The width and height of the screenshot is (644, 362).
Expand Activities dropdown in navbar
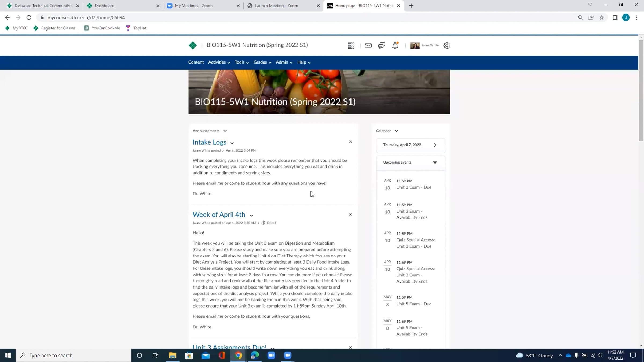coord(219,62)
